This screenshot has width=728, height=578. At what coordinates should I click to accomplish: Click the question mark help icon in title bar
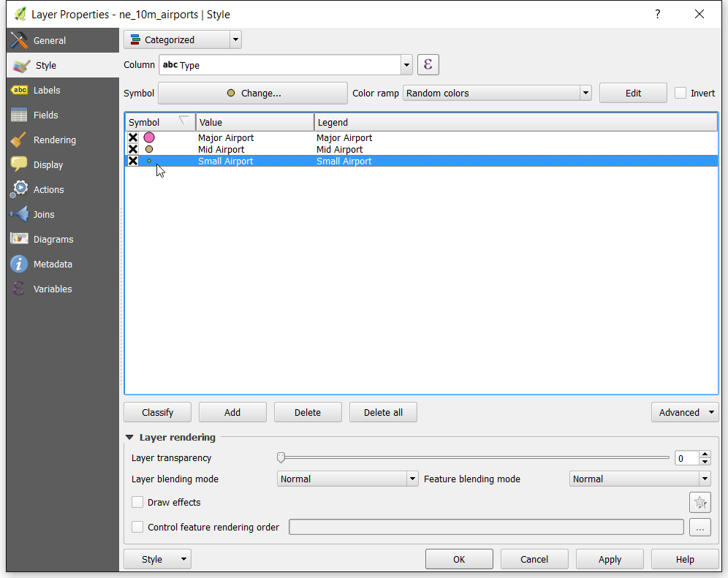point(657,14)
